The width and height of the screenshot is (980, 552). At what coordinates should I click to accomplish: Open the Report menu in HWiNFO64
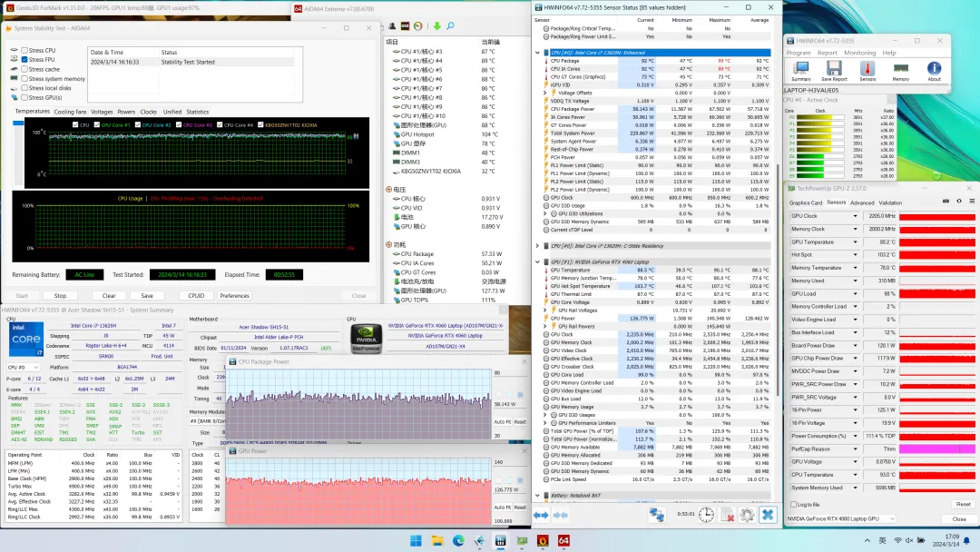coord(827,54)
